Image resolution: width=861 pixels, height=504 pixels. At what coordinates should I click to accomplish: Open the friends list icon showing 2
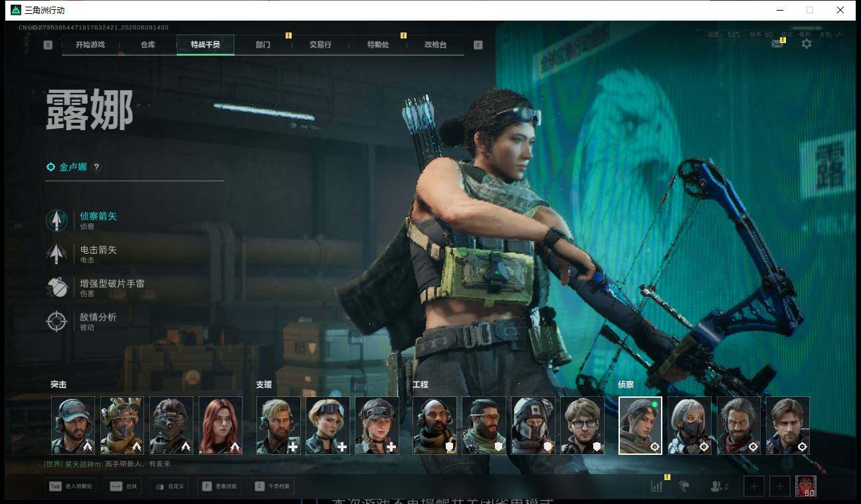719,486
